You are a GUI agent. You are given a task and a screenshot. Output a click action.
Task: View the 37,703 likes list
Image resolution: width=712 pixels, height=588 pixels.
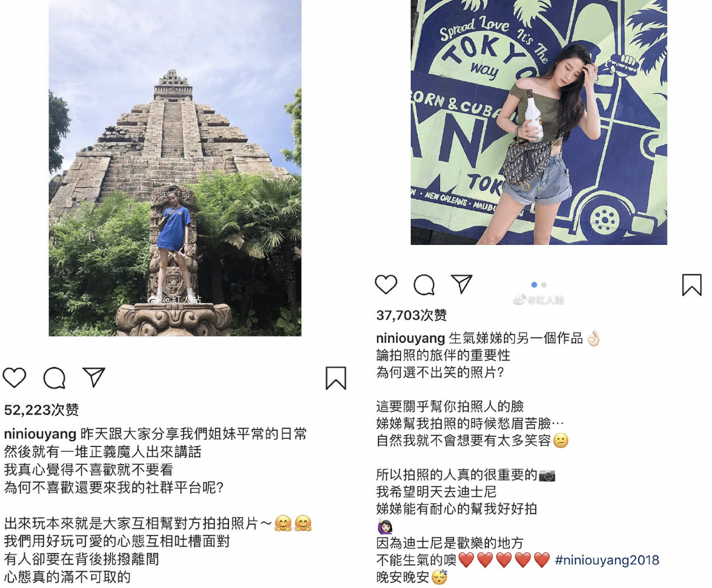click(x=412, y=315)
